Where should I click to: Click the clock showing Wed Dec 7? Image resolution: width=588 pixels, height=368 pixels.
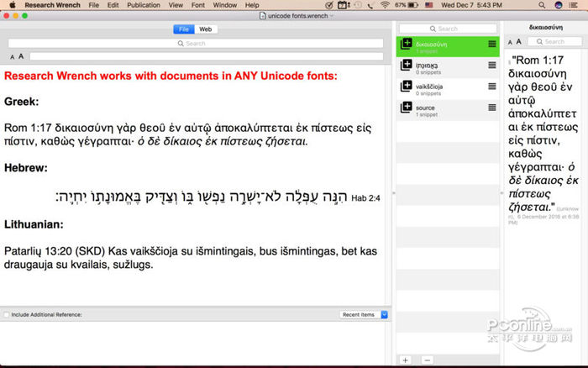(x=471, y=5)
